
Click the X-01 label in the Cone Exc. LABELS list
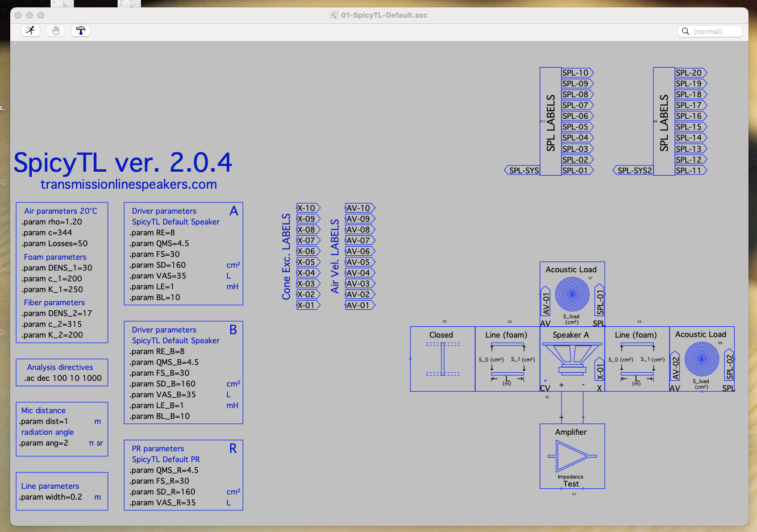pyautogui.click(x=309, y=305)
